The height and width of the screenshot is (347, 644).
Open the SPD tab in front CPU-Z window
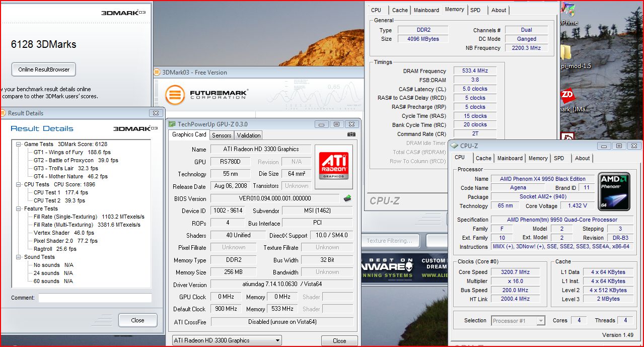click(x=559, y=158)
